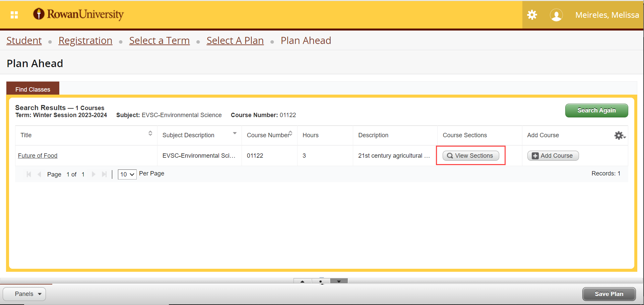Click the Rowan University logo
644x305 pixels.
78,14
